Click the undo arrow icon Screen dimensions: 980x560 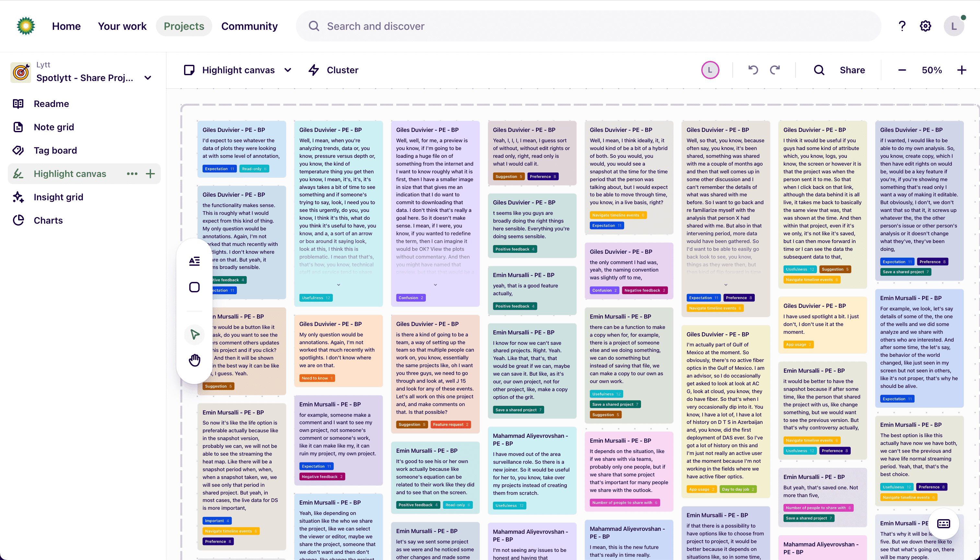pyautogui.click(x=753, y=70)
